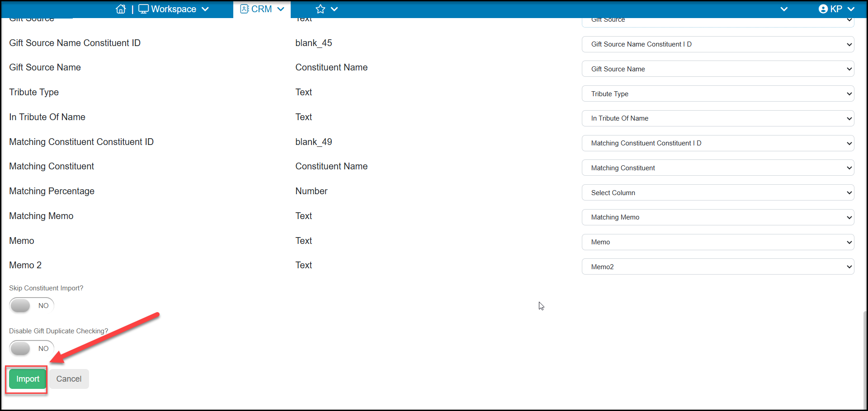868x411 pixels.
Task: Expand the favorites star dropdown arrow
Action: coord(335,9)
